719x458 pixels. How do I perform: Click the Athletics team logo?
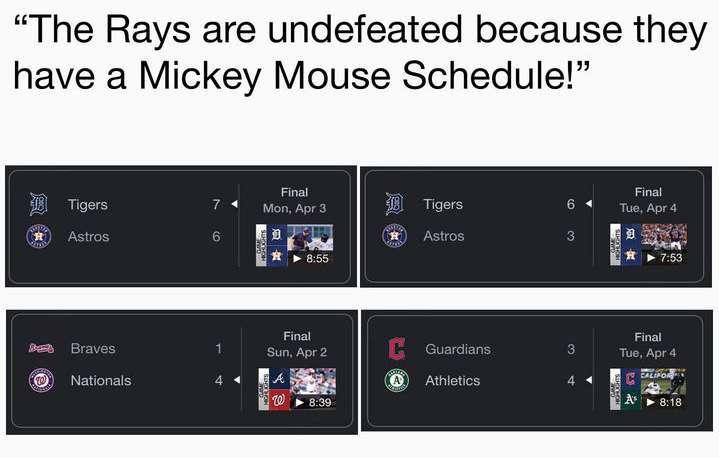click(396, 380)
